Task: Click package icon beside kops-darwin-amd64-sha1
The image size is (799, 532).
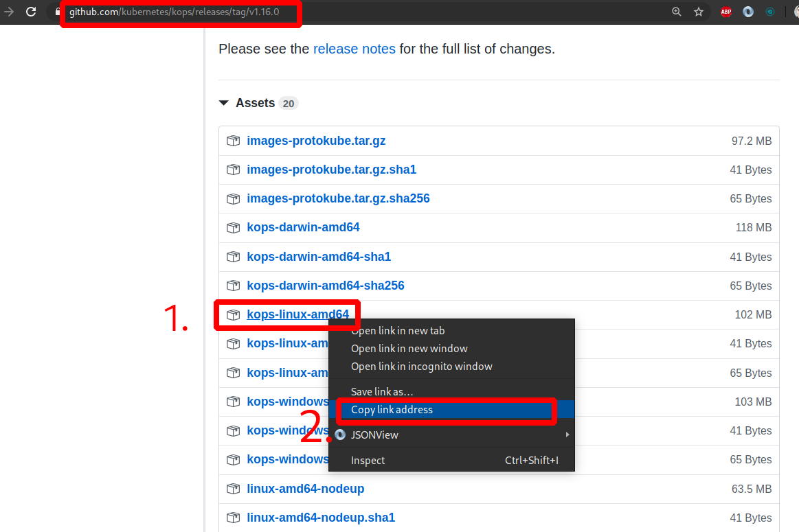Action: coord(234,257)
